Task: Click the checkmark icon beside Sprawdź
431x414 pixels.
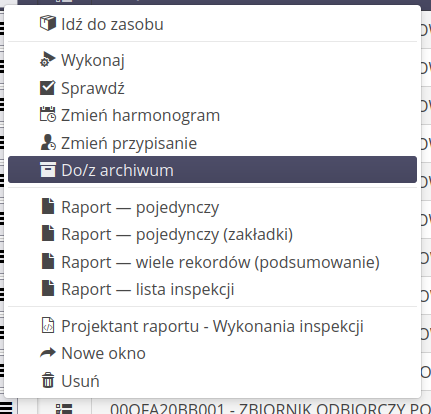Action: (48, 88)
